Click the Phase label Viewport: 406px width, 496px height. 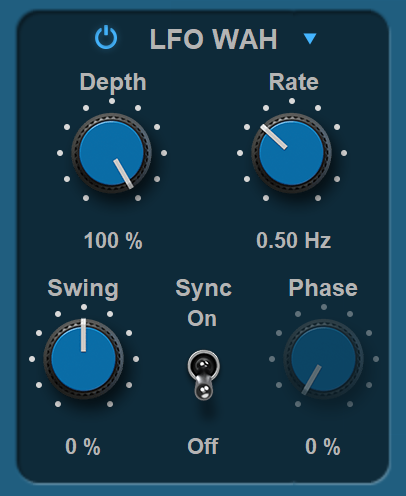tap(323, 288)
